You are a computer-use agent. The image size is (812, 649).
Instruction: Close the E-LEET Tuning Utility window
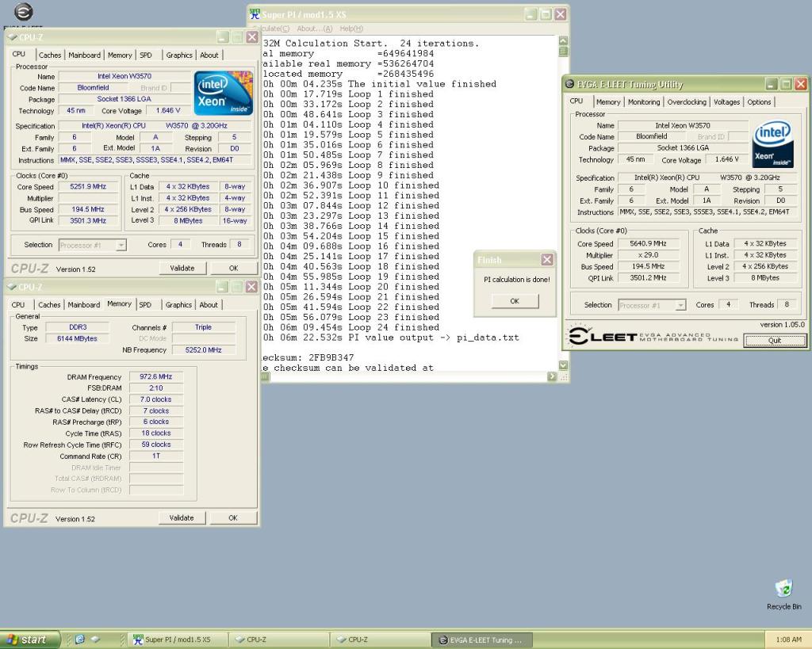pos(801,84)
